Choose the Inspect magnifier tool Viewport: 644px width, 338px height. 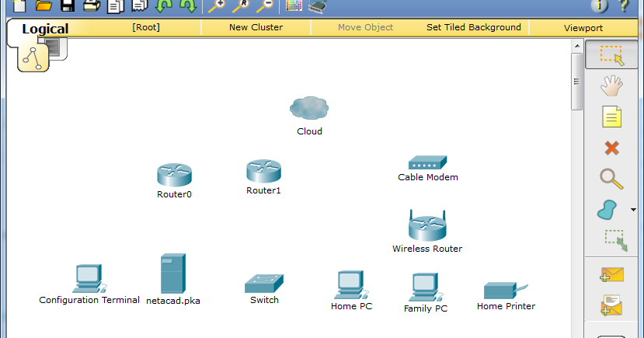tap(611, 179)
